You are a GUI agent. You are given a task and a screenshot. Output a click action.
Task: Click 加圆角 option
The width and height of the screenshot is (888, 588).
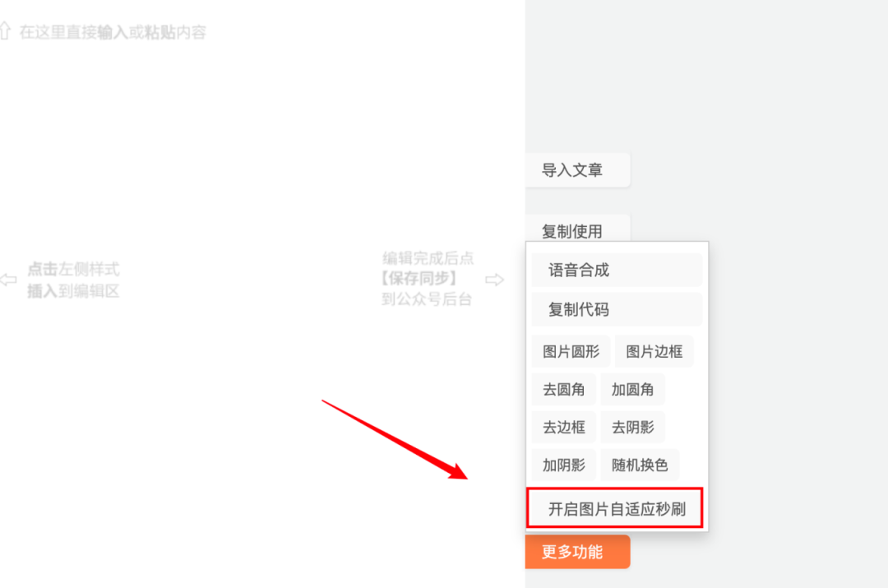click(632, 389)
